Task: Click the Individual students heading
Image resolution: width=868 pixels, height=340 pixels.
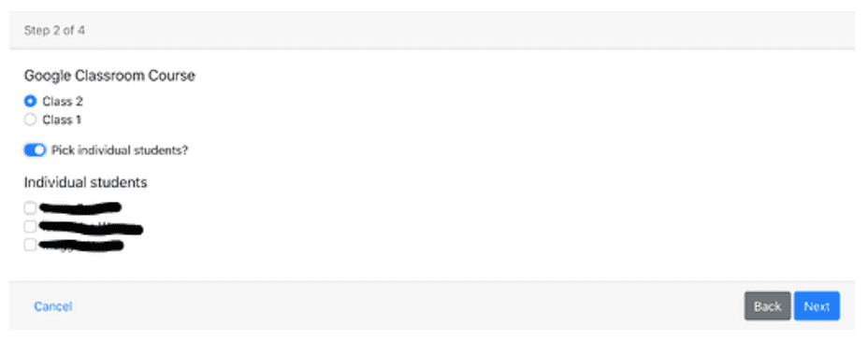Action: (x=85, y=182)
